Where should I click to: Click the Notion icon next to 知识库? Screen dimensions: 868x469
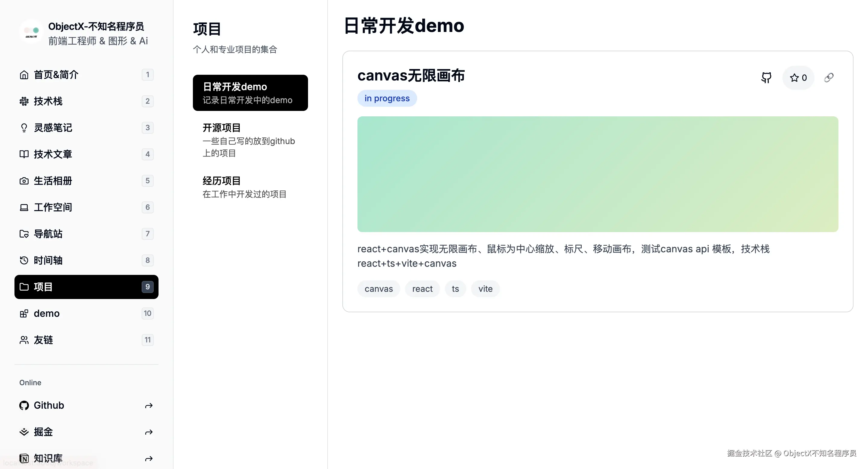24,458
